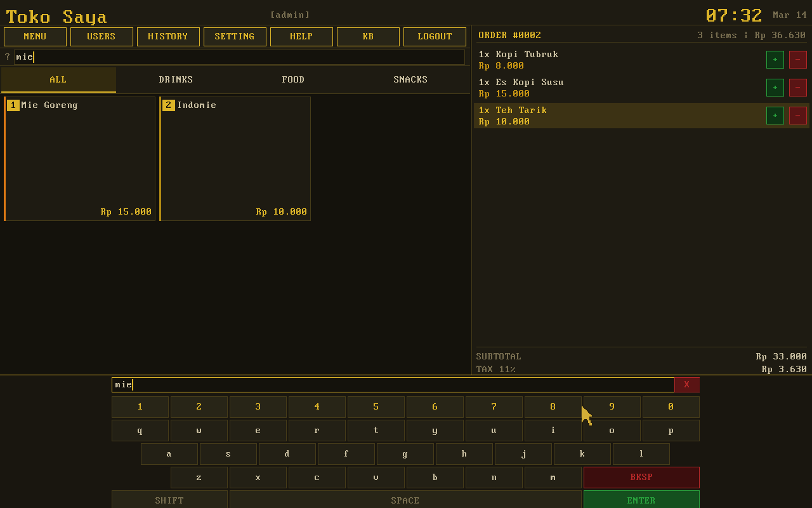Add one more Es Kopi Susu
812x508 pixels.
pos(775,88)
